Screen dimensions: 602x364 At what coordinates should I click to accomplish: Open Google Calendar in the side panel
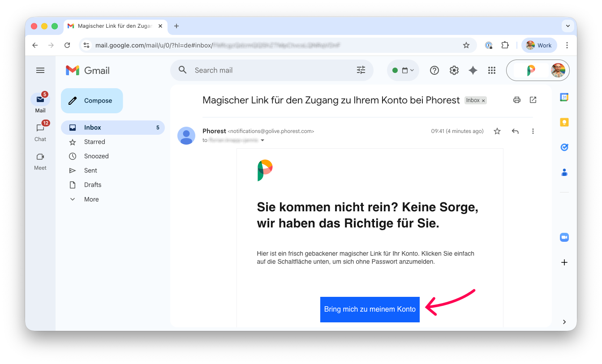[x=564, y=97]
